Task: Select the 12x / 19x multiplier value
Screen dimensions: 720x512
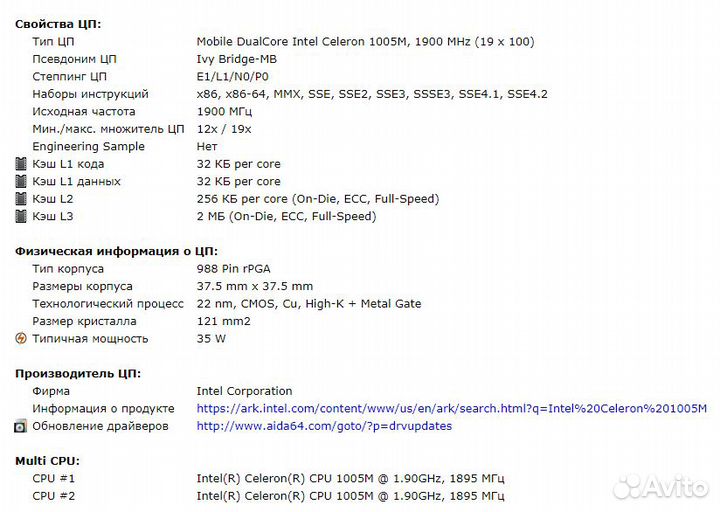Action: [224, 129]
